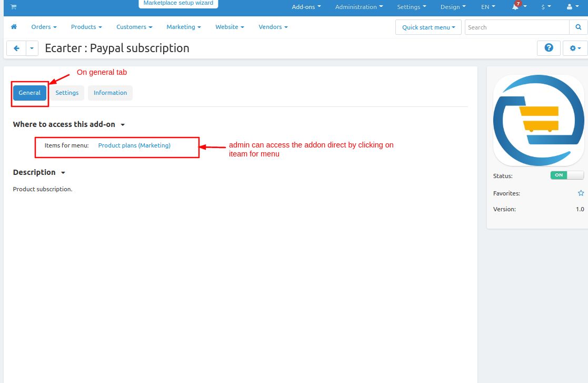Collapse the Description section

(x=39, y=172)
